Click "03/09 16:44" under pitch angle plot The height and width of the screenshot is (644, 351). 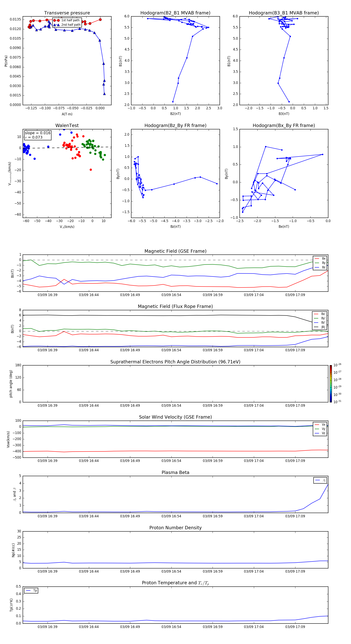point(89,406)
